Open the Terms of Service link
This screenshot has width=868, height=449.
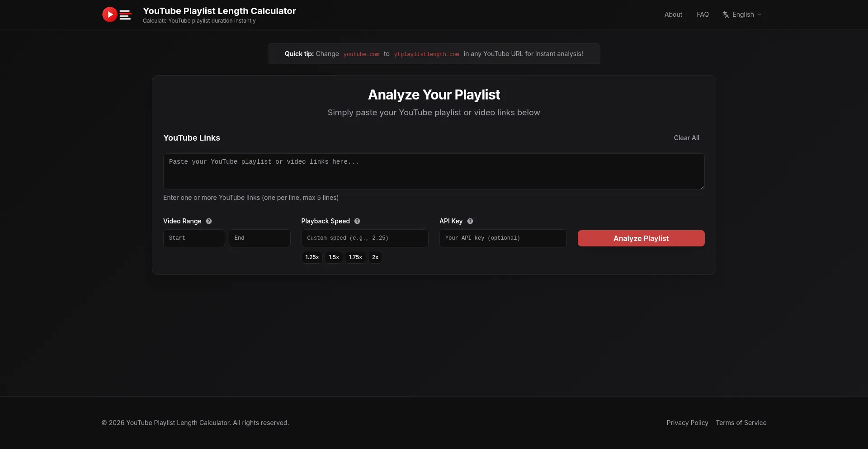click(x=741, y=423)
